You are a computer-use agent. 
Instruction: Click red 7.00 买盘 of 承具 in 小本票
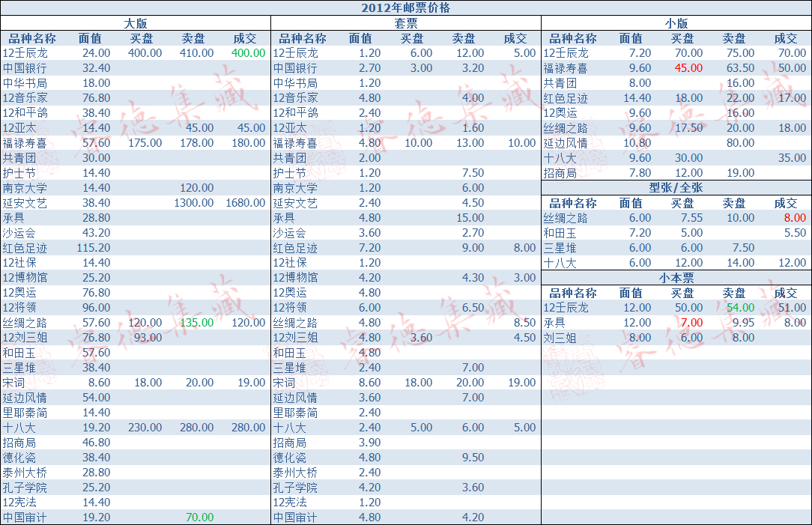[692, 323]
